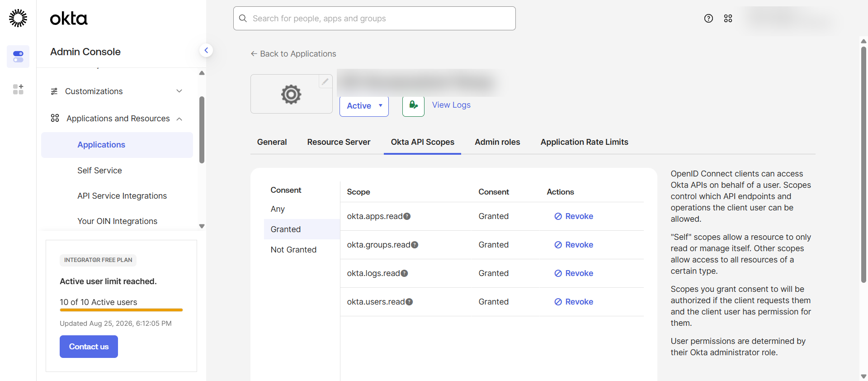Click the Admin Console heading
The image size is (868, 381).
85,52
